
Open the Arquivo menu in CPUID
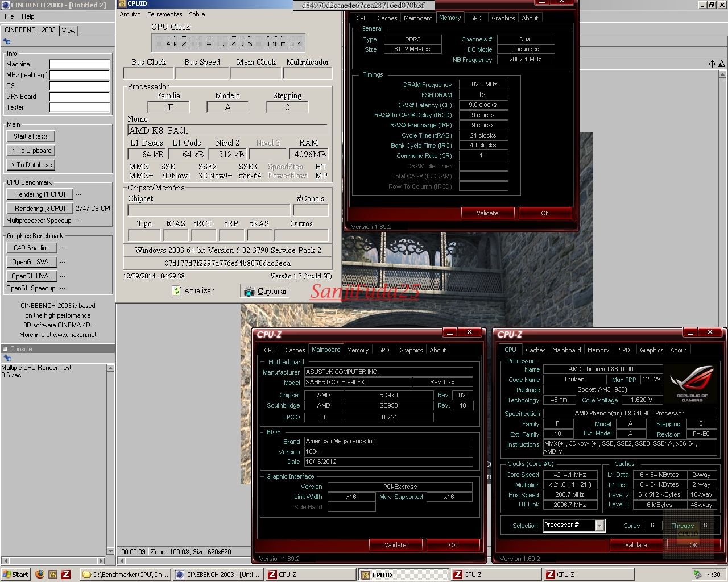[130, 14]
